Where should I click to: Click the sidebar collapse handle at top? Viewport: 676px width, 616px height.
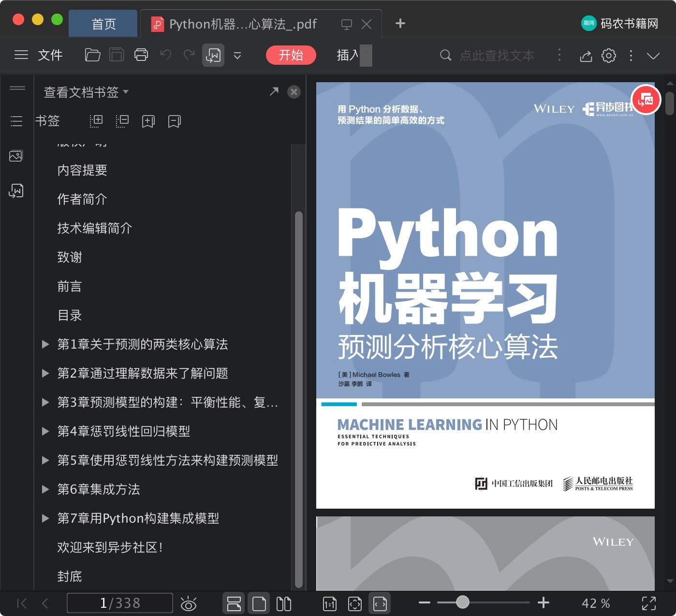pos(17,88)
